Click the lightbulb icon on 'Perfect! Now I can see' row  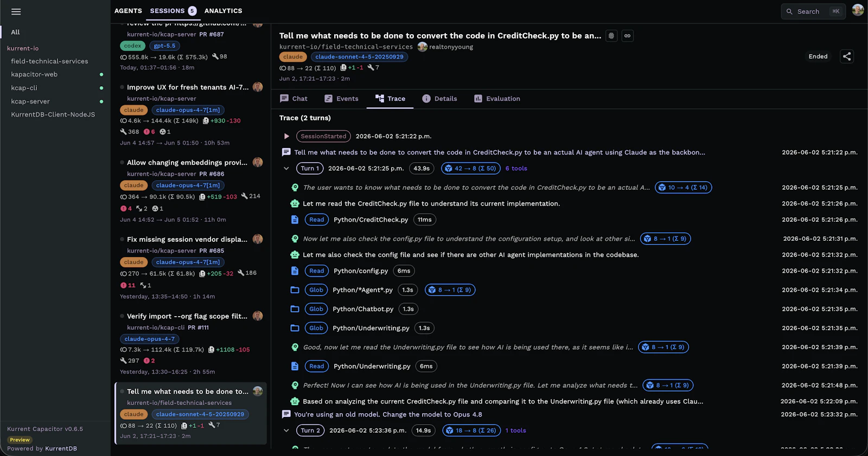click(295, 386)
